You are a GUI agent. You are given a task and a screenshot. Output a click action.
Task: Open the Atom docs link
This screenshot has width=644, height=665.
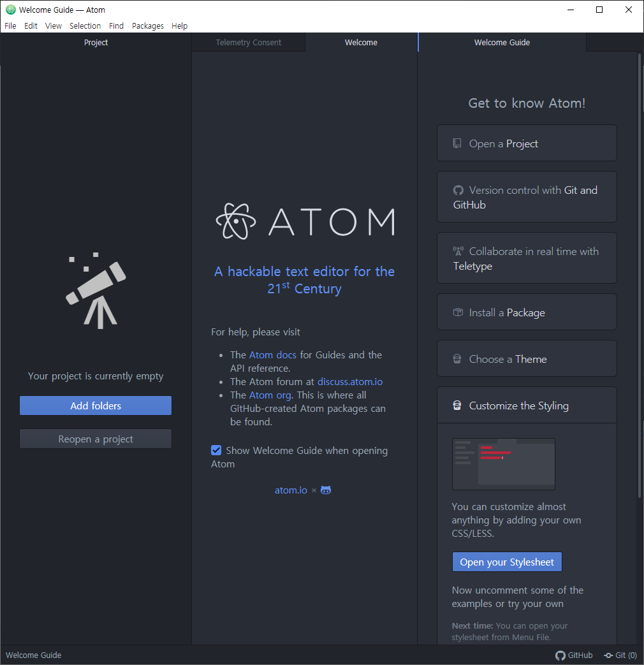point(273,355)
